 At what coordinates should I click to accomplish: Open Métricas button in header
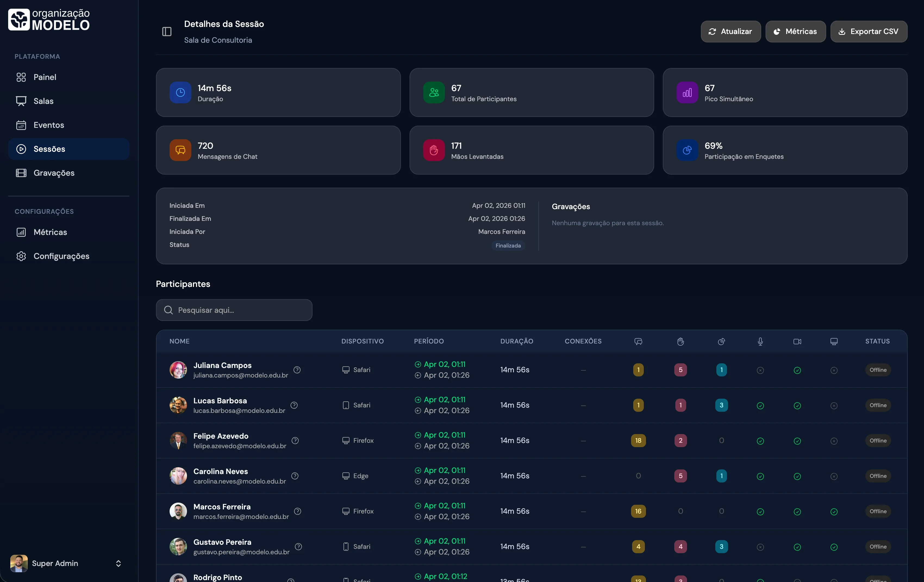[795, 32]
